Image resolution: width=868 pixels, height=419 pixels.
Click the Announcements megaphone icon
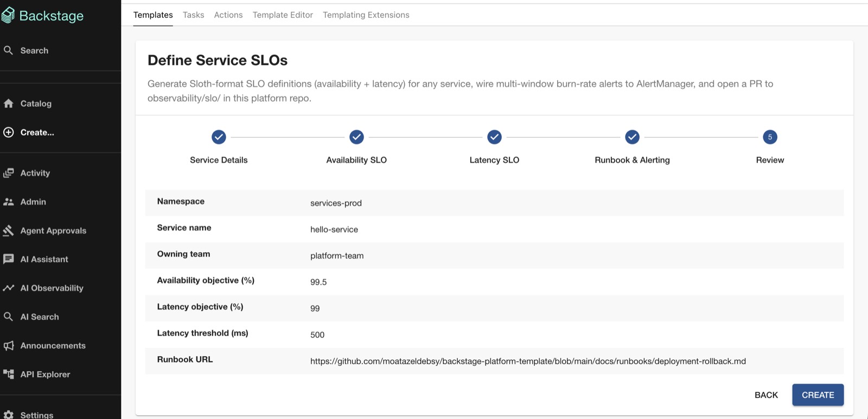click(x=8, y=345)
